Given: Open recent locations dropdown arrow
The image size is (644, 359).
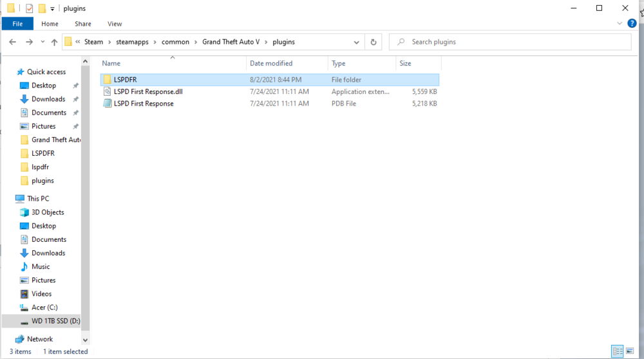Looking at the screenshot, I should [43, 42].
